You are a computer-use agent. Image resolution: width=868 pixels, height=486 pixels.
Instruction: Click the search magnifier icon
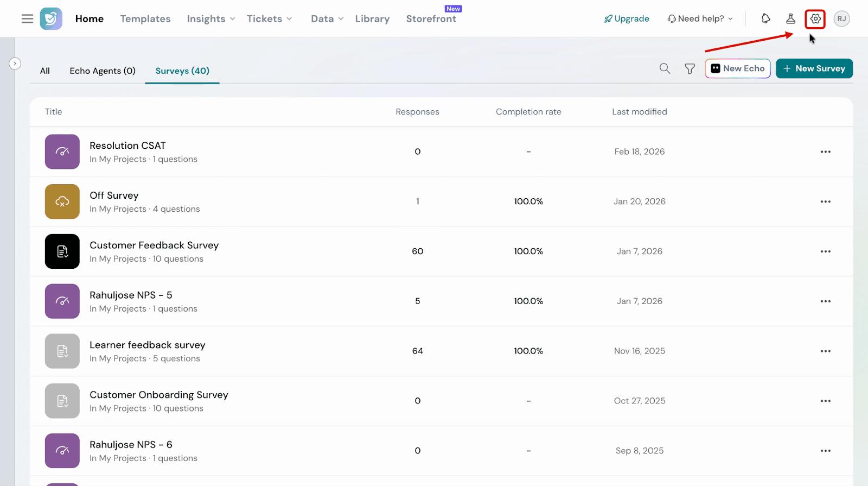[665, 68]
